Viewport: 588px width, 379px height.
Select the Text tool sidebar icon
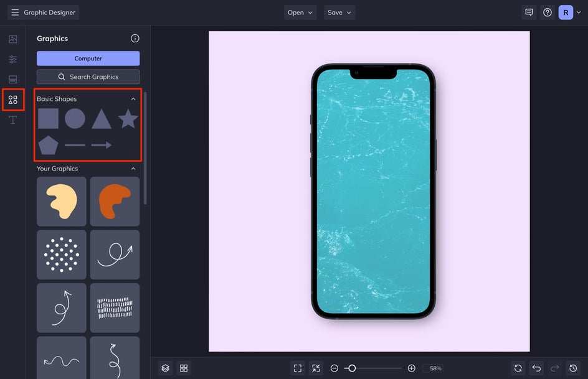pyautogui.click(x=12, y=120)
